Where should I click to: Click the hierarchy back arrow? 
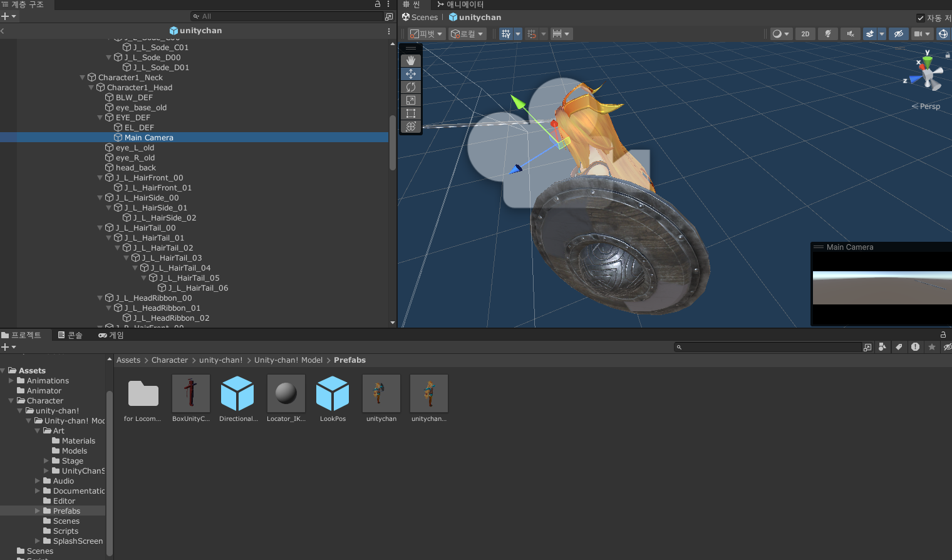tap(3, 31)
